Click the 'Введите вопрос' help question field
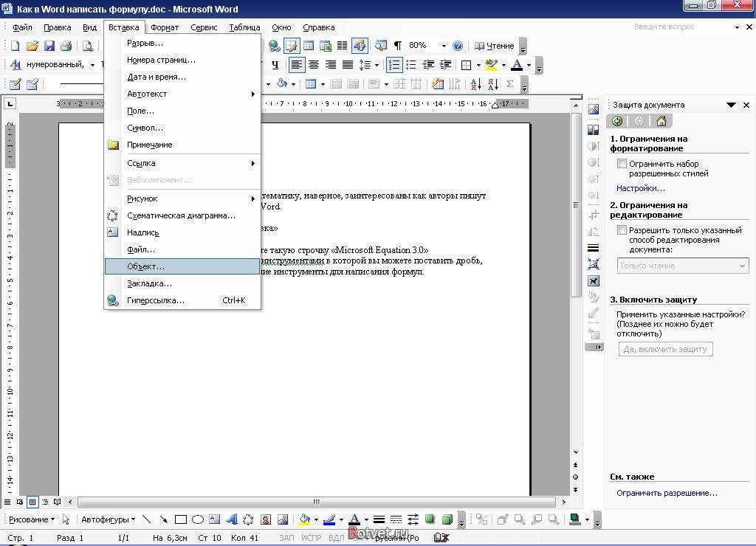The height and width of the screenshot is (546, 756). pyautogui.click(x=681, y=27)
